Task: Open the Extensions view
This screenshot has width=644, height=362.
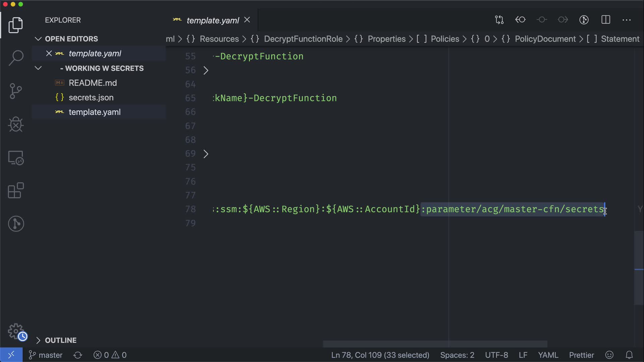Action: point(16,190)
